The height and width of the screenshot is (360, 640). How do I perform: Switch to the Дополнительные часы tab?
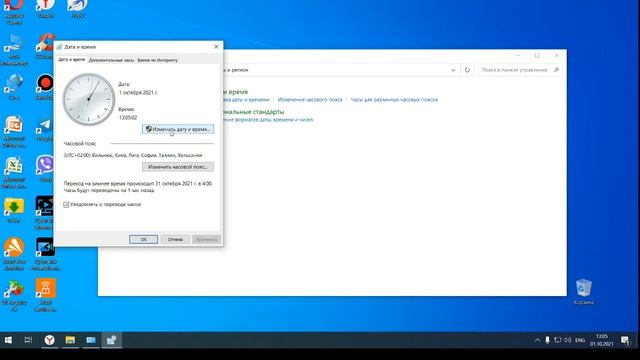111,60
